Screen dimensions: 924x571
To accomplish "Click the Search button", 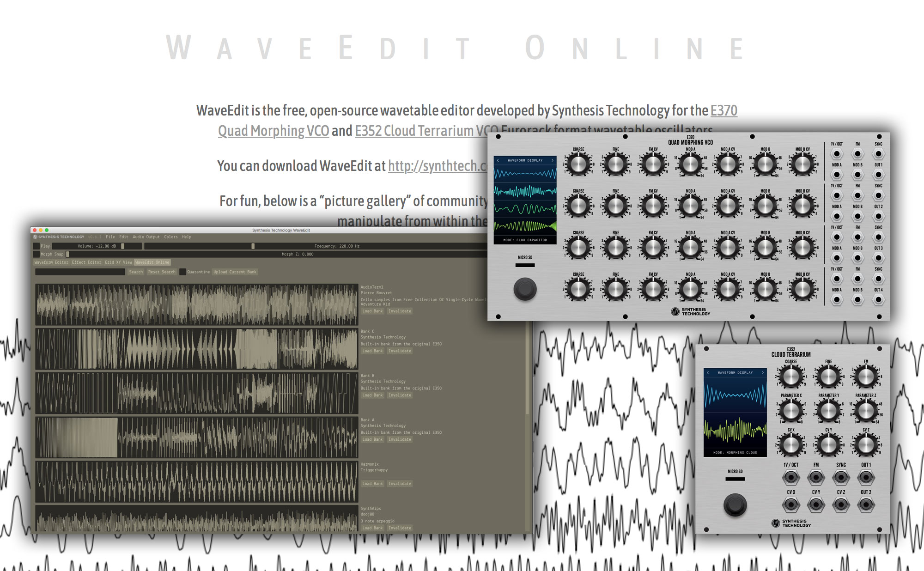I will pos(136,272).
